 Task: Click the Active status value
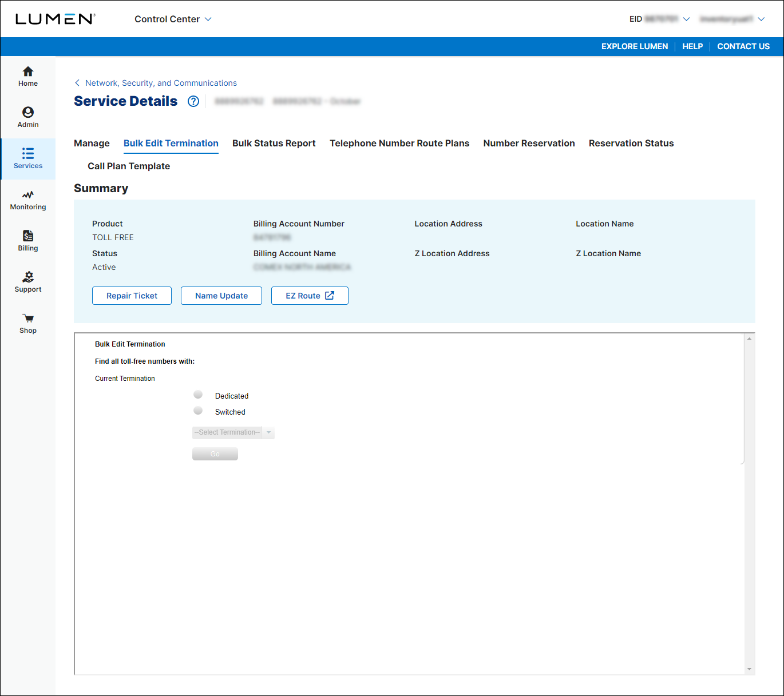104,267
